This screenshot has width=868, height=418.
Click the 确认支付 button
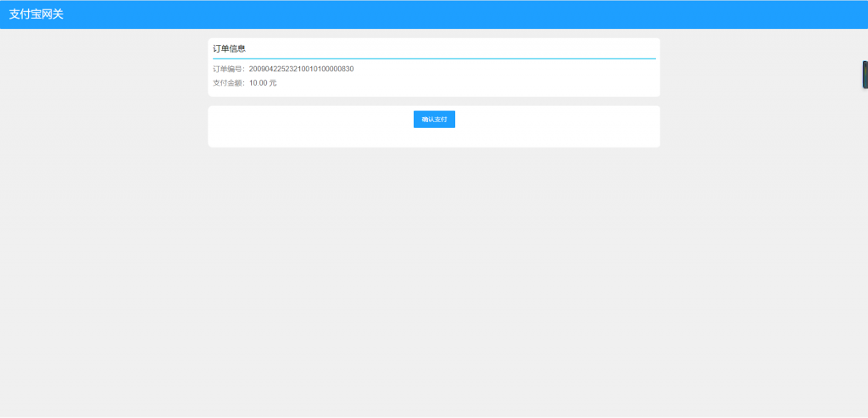click(x=434, y=119)
